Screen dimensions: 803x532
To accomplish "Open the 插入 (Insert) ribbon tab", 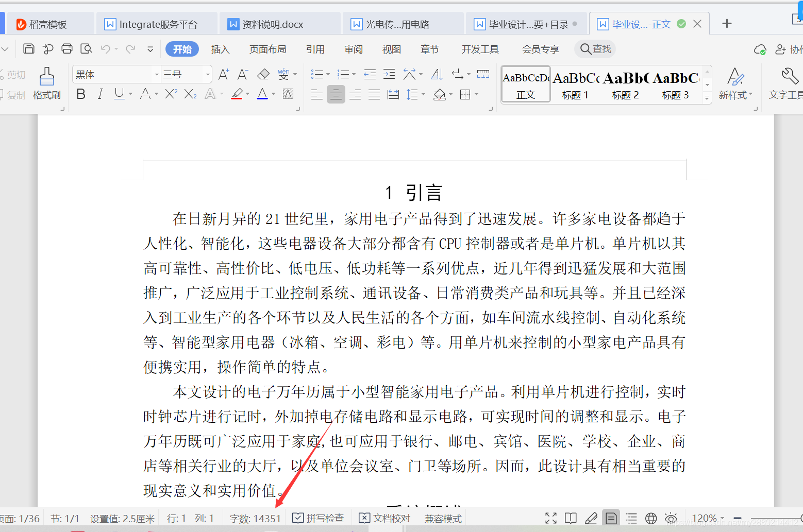I will pyautogui.click(x=220, y=49).
